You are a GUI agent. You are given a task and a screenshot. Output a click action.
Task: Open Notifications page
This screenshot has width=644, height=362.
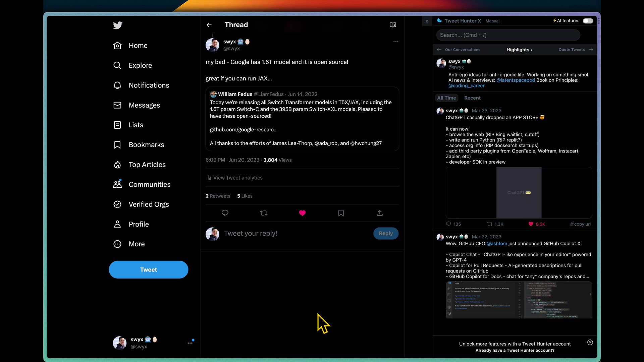click(141, 85)
